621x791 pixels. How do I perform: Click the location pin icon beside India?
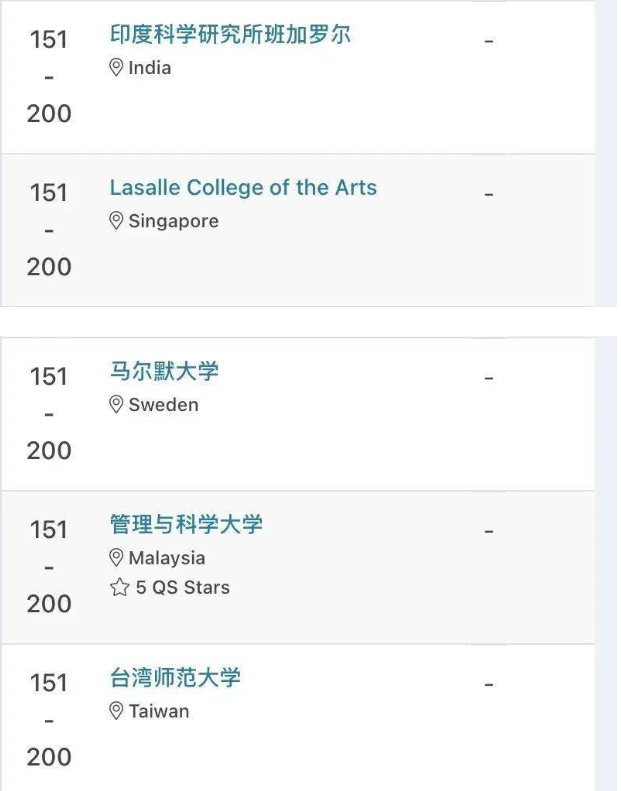(x=116, y=68)
